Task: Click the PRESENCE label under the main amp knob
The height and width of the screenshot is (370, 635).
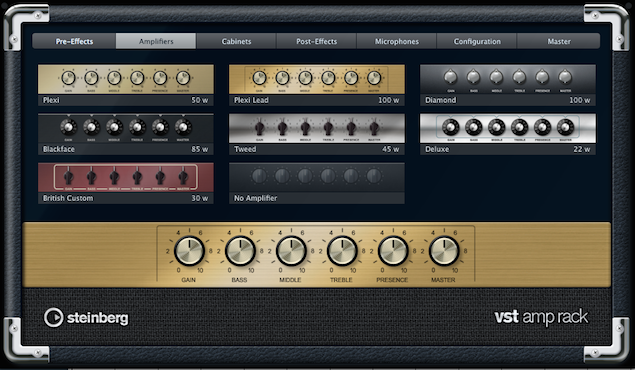Action: [x=392, y=280]
